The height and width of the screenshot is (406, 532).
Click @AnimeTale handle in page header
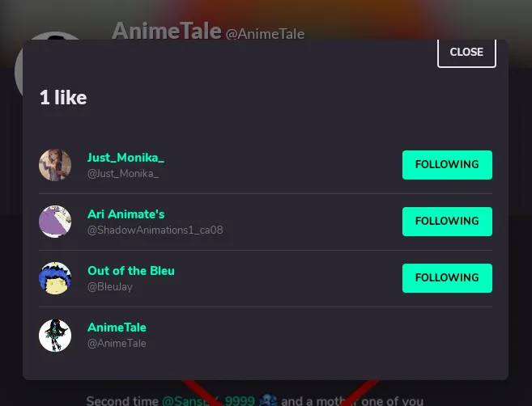[x=265, y=34]
